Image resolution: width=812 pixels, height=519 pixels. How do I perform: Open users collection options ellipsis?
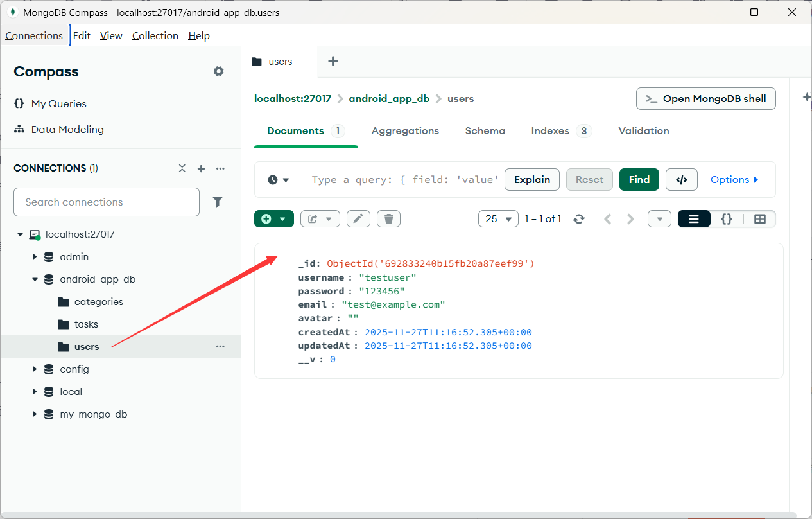point(220,347)
